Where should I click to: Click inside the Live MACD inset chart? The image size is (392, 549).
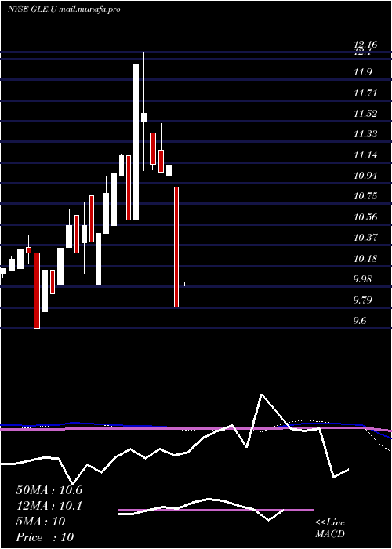[x=216, y=510]
